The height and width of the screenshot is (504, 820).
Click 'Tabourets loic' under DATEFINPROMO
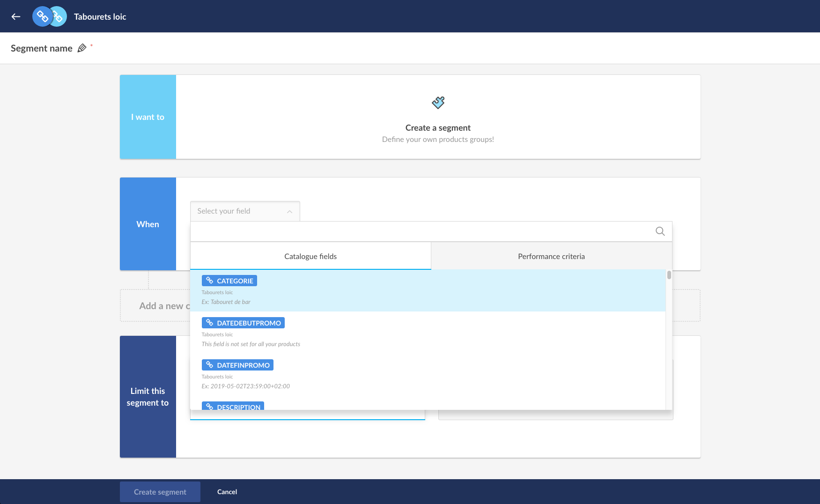(x=217, y=377)
